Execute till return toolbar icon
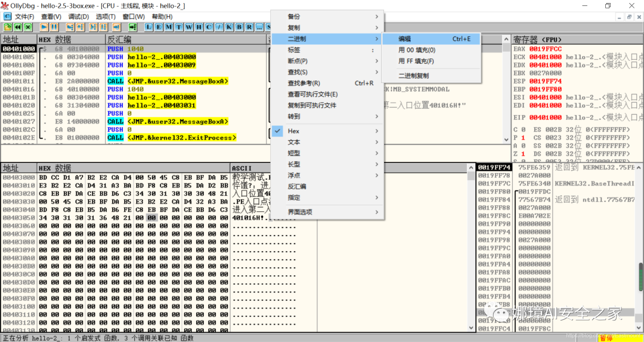The height and width of the screenshot is (342, 644). pyautogui.click(x=117, y=27)
